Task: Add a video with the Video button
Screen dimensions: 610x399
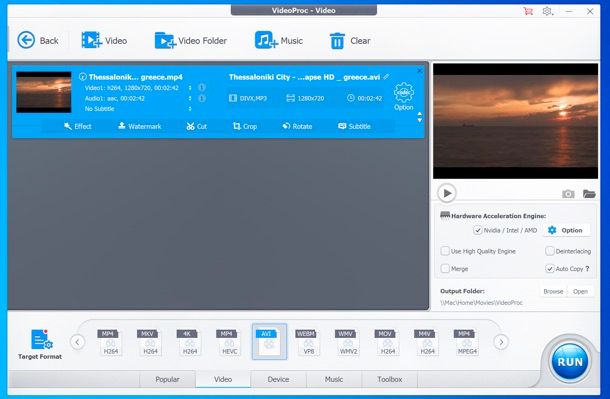Action: (x=104, y=40)
